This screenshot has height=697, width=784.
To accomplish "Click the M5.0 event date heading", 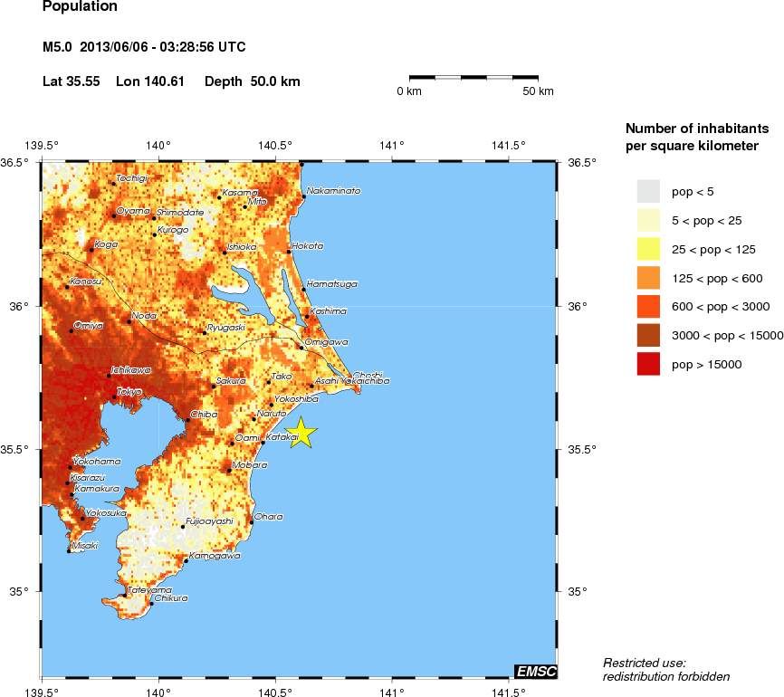I will 145,46.
